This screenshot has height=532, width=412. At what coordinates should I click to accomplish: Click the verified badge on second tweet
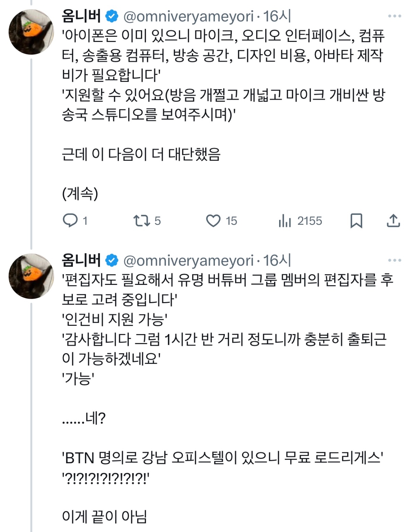point(112,261)
